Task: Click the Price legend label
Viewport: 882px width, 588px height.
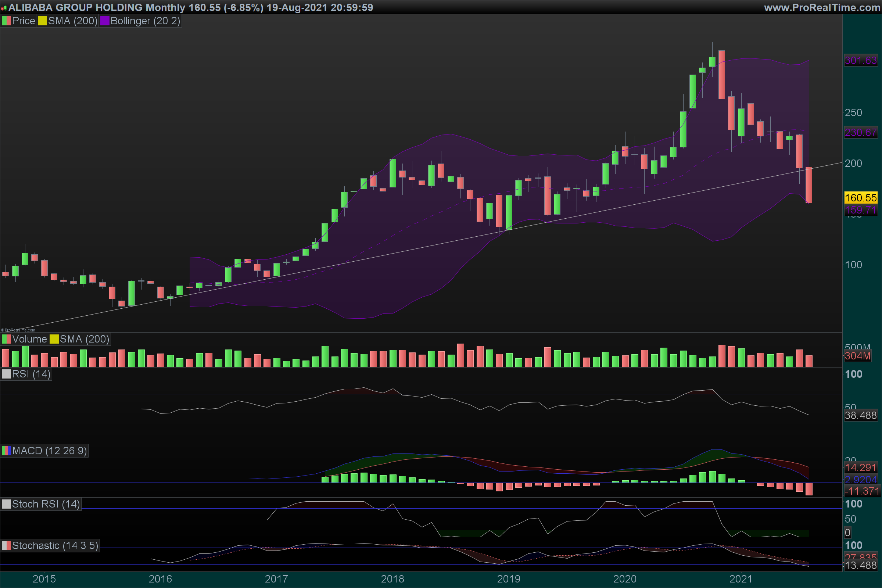Action: coord(23,21)
